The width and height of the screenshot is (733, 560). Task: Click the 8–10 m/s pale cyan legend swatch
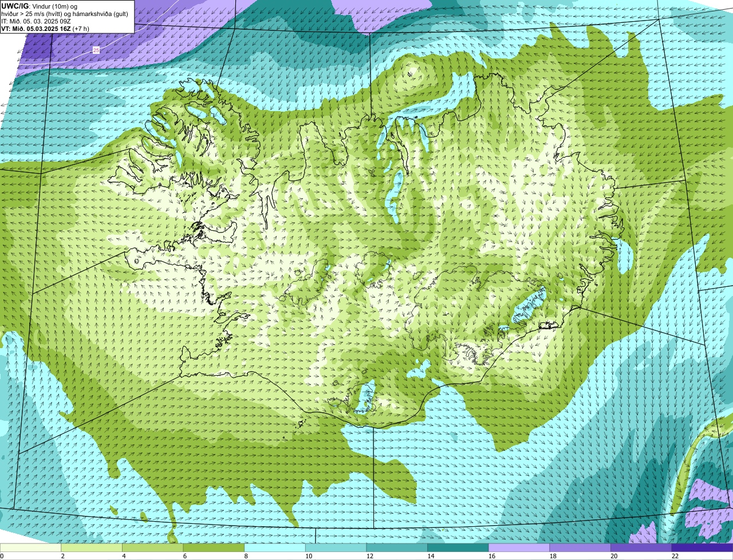pos(275,547)
